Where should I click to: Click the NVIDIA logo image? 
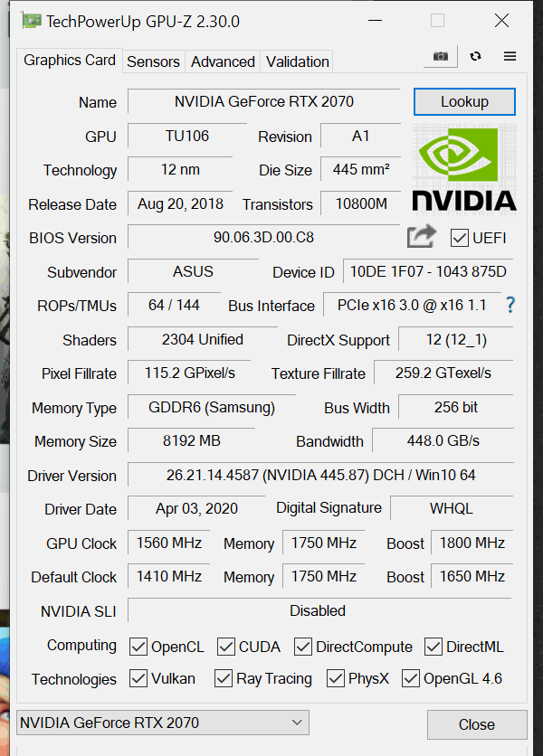(464, 169)
